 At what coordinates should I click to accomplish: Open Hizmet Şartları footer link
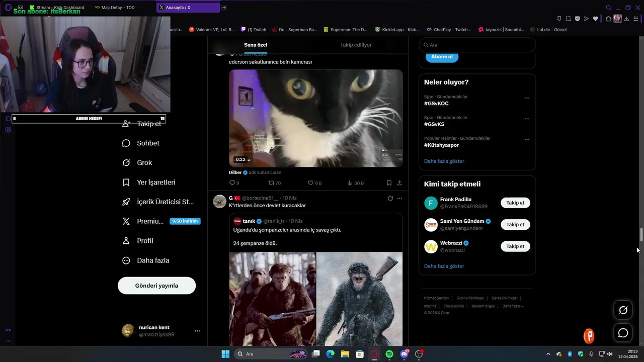436,298
